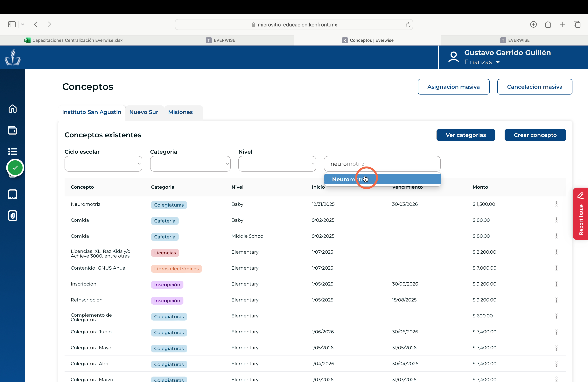This screenshot has width=588, height=382.
Task: Open a new Safari tab
Action: coord(562,24)
